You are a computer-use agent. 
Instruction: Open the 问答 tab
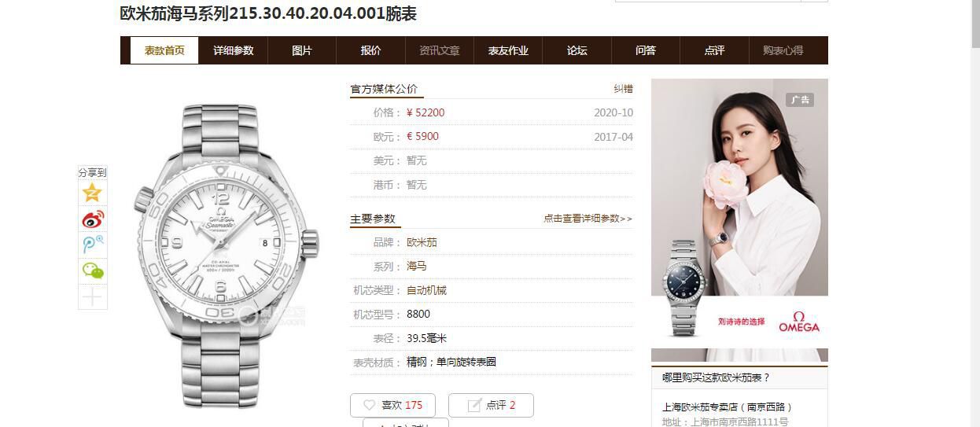pos(646,50)
